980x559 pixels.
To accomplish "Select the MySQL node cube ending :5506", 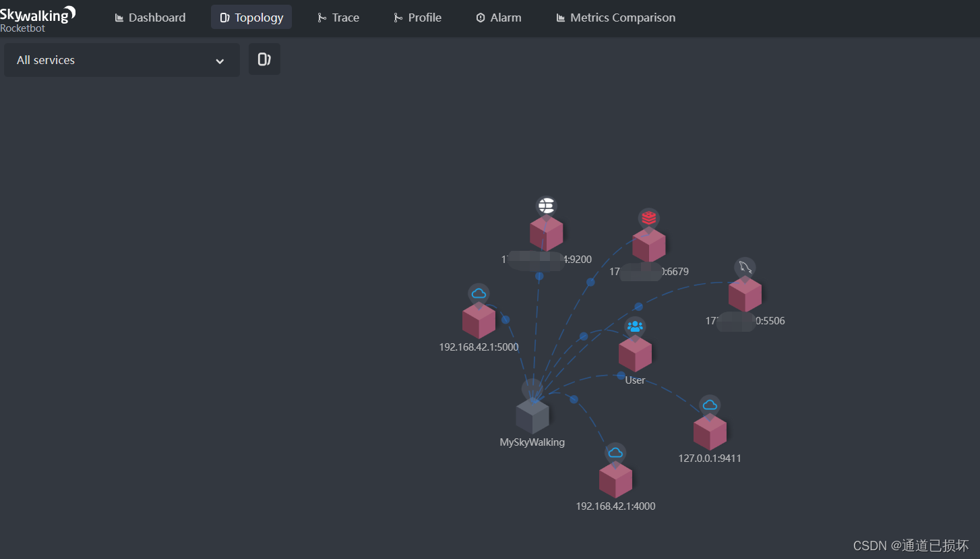I will pyautogui.click(x=745, y=295).
